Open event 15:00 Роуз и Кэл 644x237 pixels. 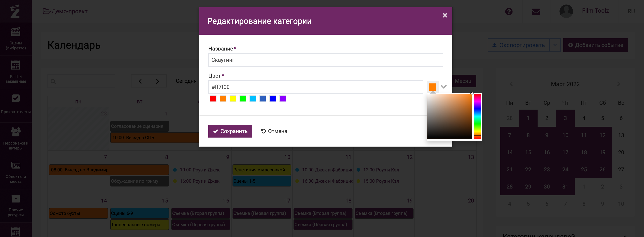click(378, 181)
